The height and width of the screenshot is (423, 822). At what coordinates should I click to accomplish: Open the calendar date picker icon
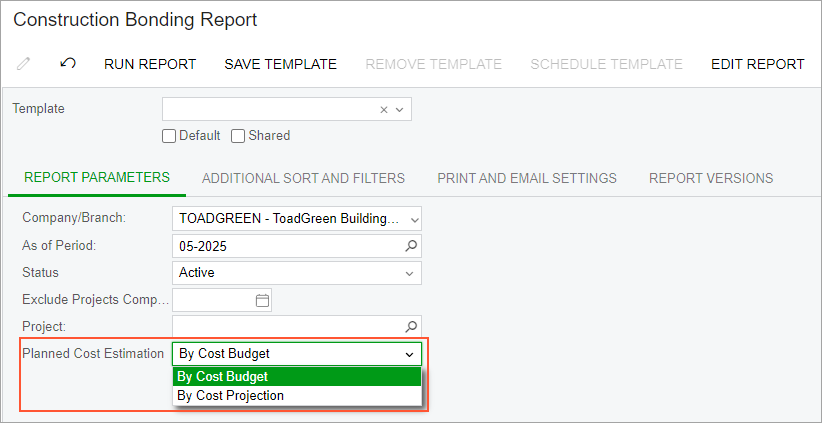click(262, 300)
